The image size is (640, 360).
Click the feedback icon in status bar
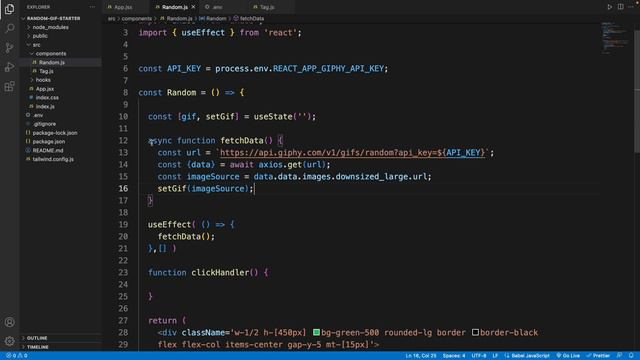tap(620, 356)
